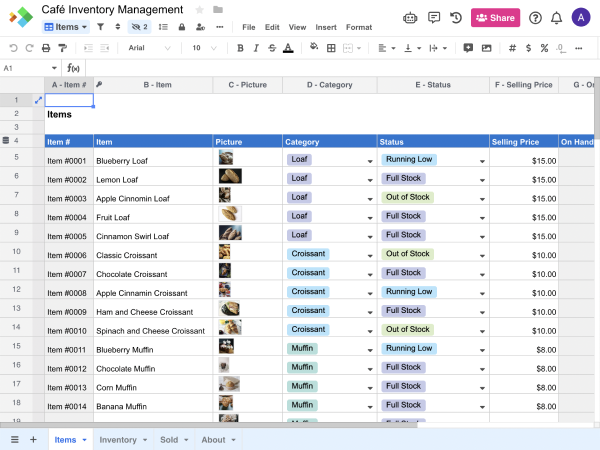Open the comments panel icon
600x450 pixels.
433,17
